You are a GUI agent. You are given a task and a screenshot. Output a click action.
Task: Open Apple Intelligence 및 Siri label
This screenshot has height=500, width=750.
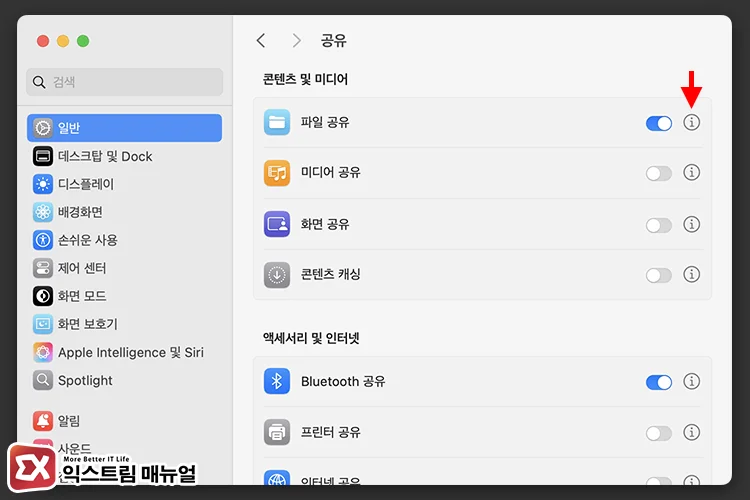[x=131, y=353]
